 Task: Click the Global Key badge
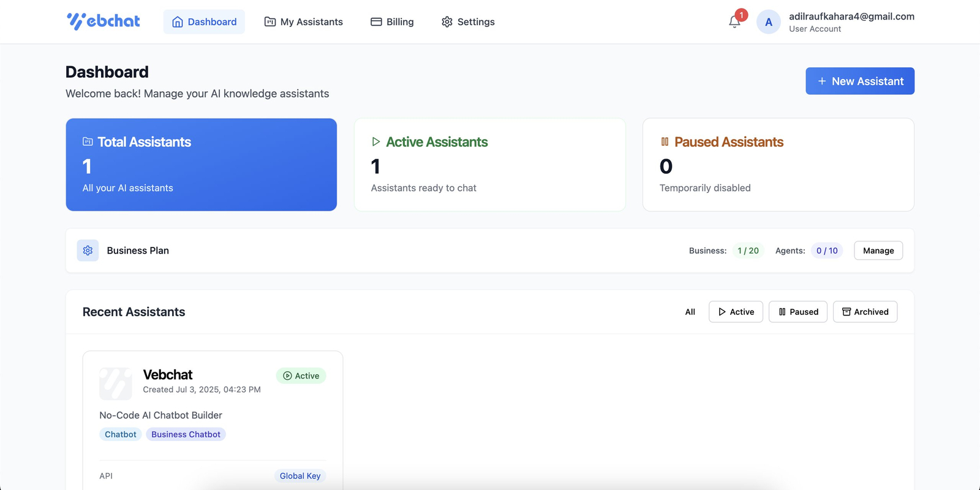click(x=300, y=476)
